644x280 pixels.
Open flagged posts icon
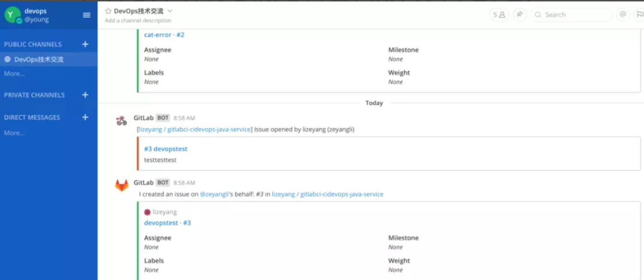[x=639, y=15]
